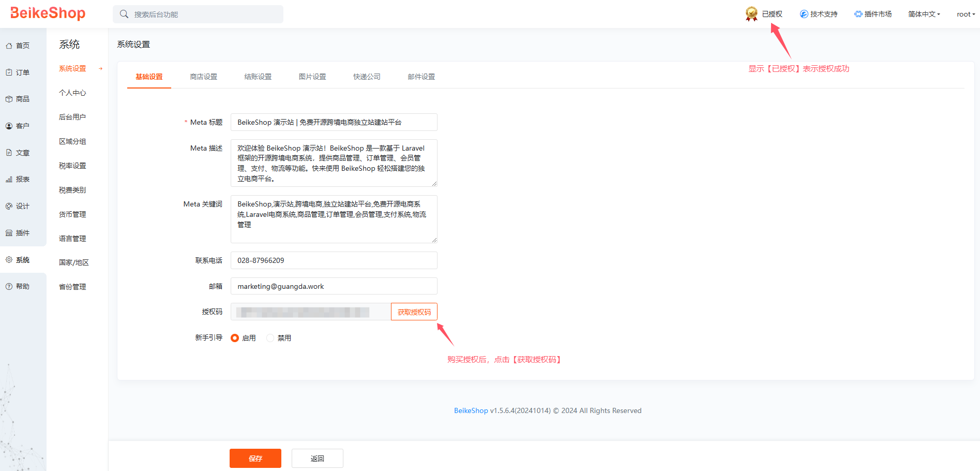This screenshot has width=980, height=471.
Task: Click the plugin market puzzle icon
Action: pyautogui.click(x=858, y=14)
